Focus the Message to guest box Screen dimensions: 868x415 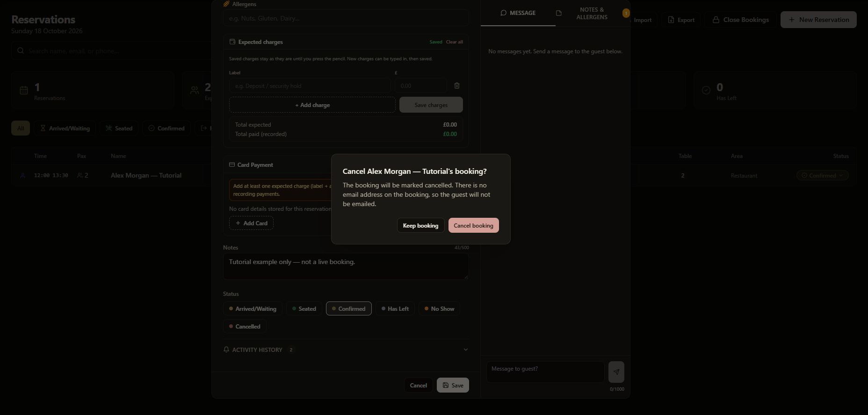pos(545,372)
